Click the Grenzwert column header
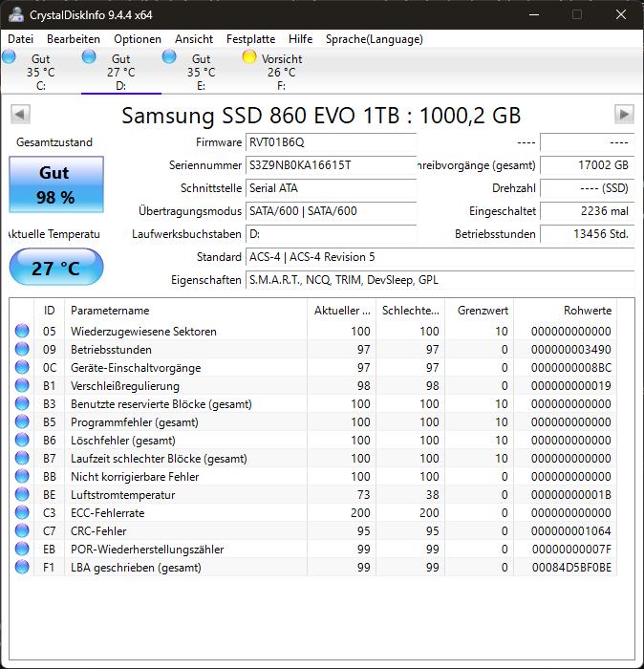The width and height of the screenshot is (644, 669). (480, 311)
